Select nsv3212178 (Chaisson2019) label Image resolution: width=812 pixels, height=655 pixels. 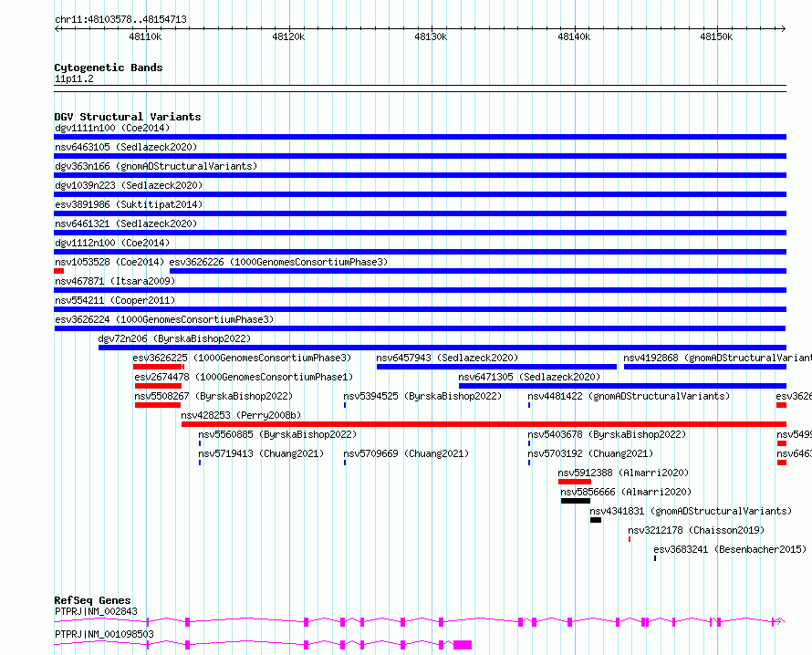[696, 530]
